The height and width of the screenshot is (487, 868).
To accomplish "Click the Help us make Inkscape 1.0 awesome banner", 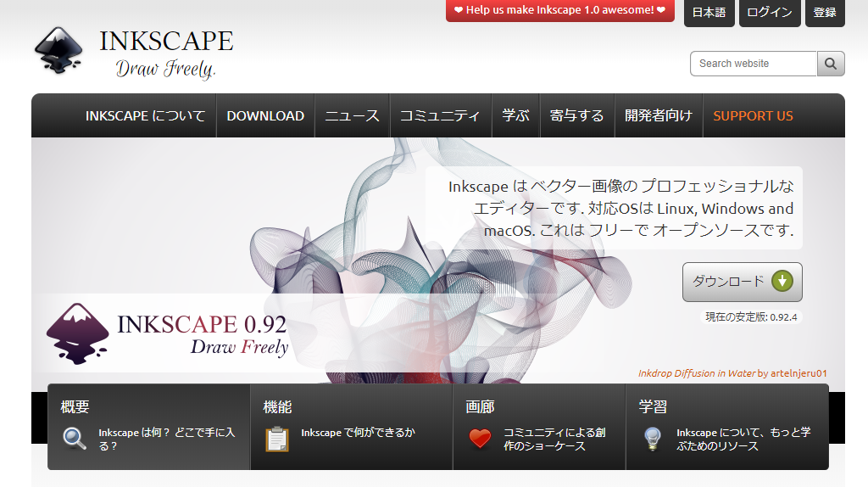I will 559,11.
